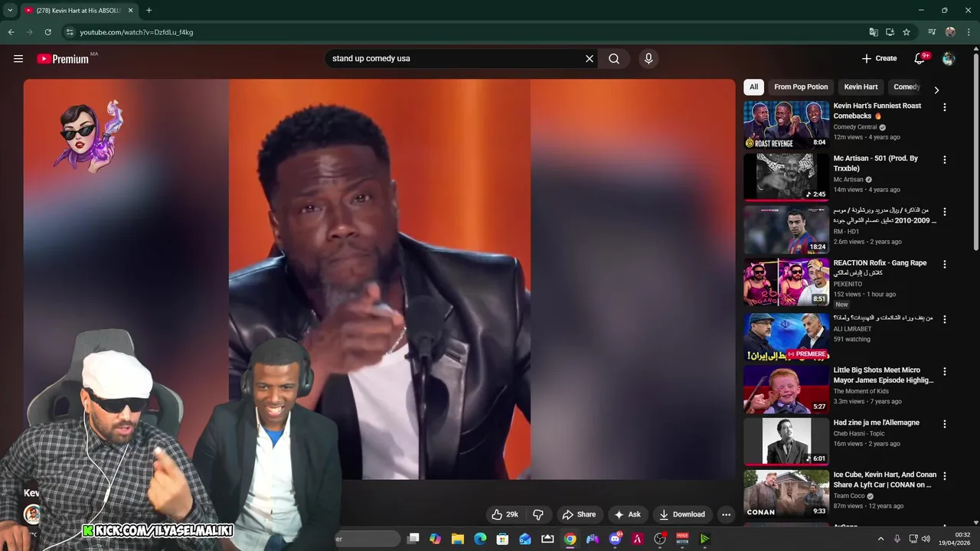
Task: Like the video with 29k likes
Action: click(505, 514)
